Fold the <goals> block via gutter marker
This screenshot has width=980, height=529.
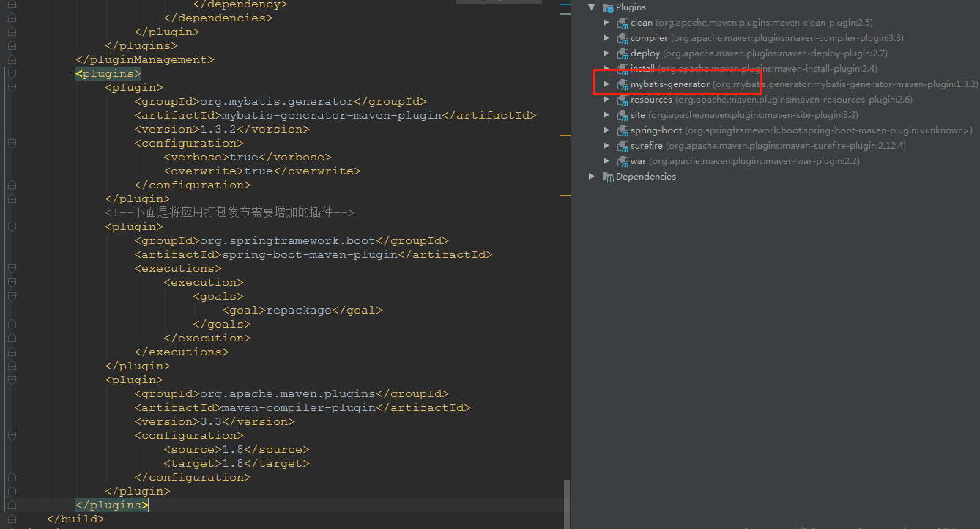(x=12, y=296)
